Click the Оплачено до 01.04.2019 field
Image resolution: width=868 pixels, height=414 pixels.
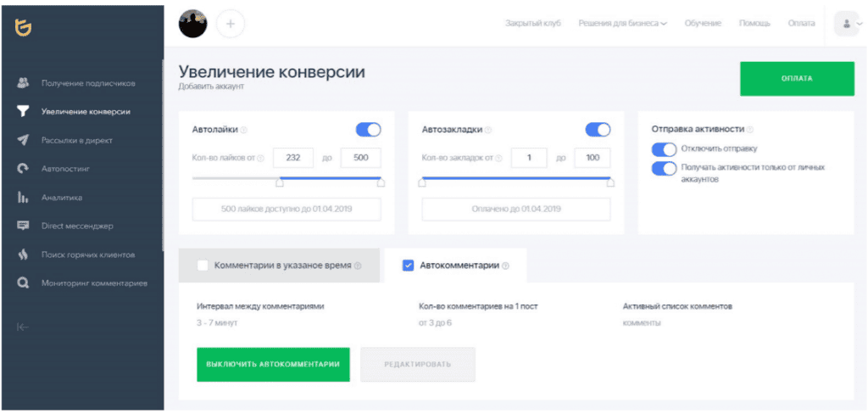point(516,210)
